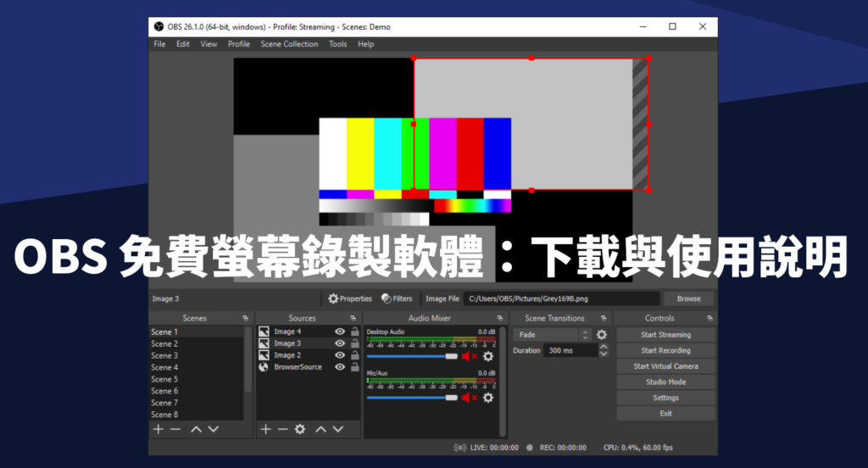Open the View menu
Viewport: 868px width, 468px height.
point(209,44)
